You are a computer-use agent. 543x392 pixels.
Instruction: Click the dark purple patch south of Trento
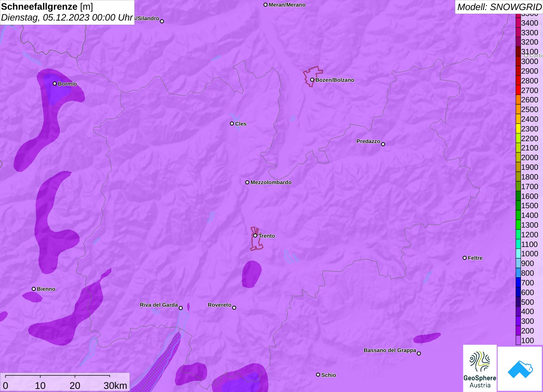click(251, 274)
